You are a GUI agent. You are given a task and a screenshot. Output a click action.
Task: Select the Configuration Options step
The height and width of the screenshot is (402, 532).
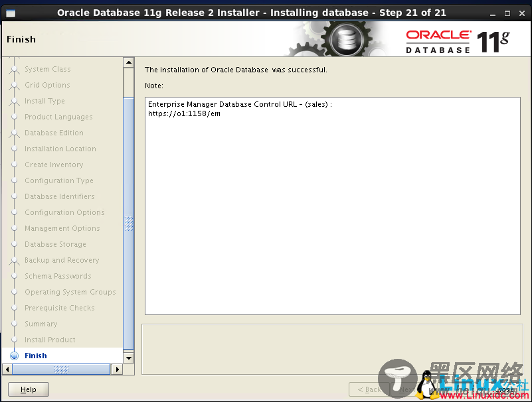(64, 212)
